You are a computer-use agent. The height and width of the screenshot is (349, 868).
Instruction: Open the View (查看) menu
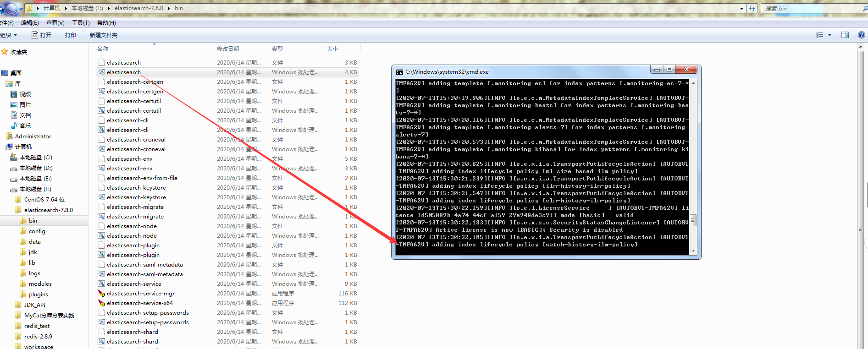55,22
